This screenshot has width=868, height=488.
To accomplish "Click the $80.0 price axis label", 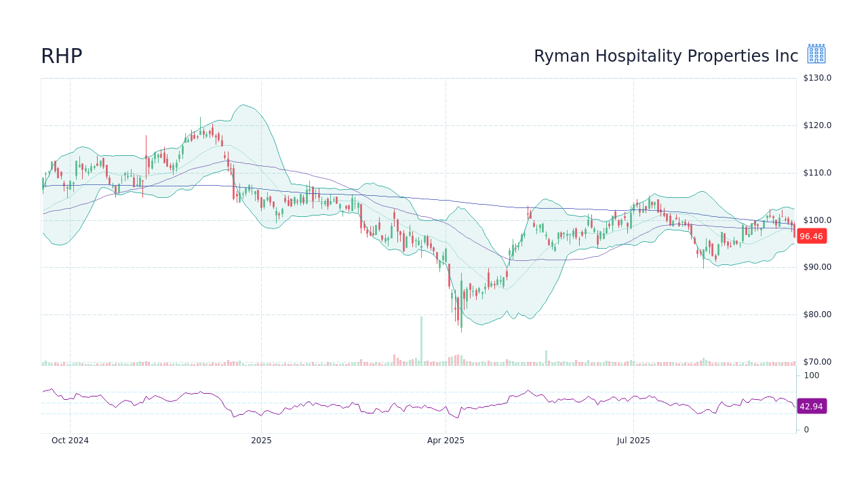I will (817, 314).
